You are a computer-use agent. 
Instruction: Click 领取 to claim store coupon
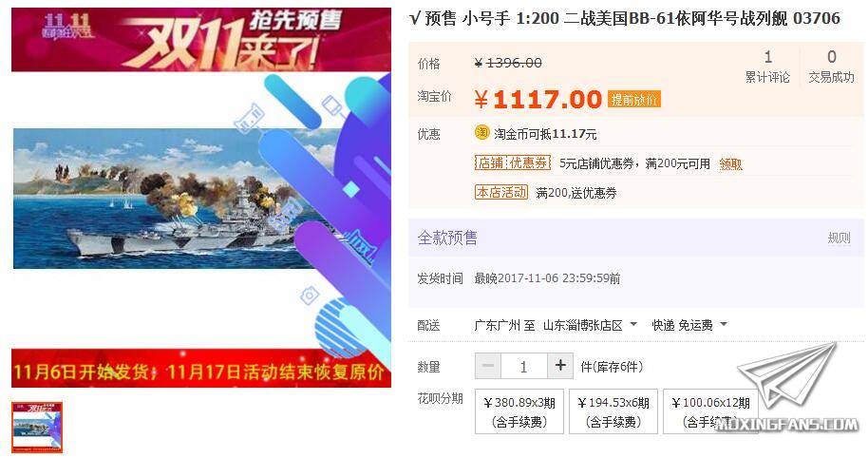coord(730,164)
